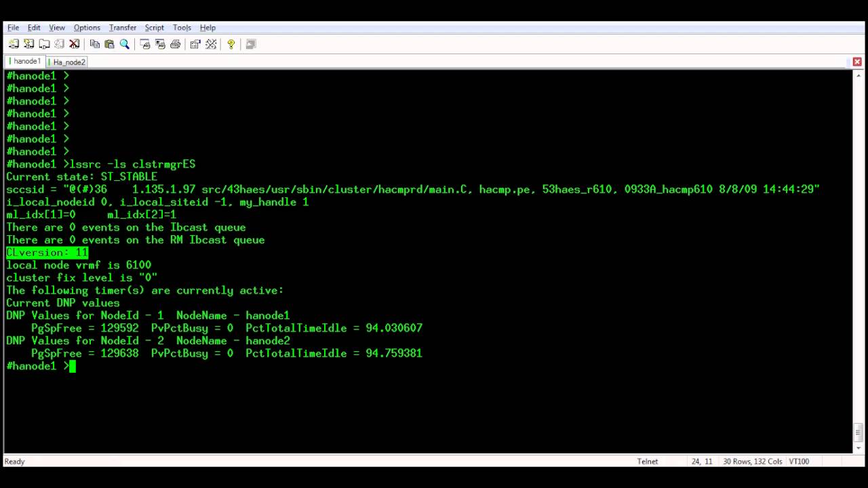Click the Disconnect red X icon
The image size is (868, 488).
[75, 44]
